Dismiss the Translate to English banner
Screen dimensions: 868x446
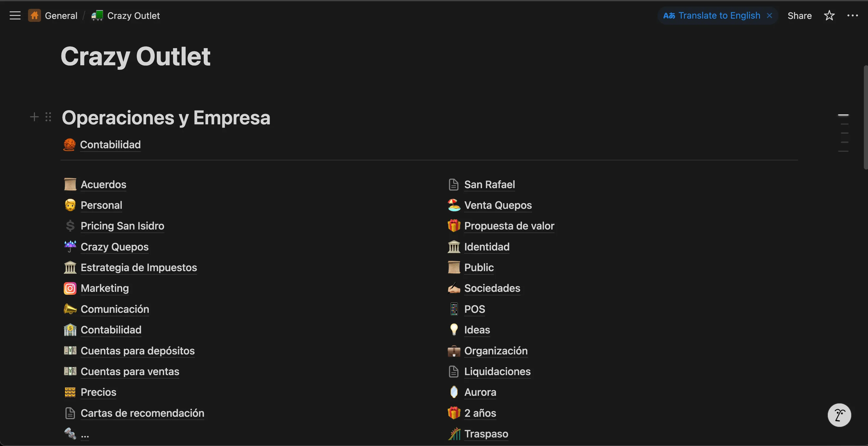[x=770, y=16]
